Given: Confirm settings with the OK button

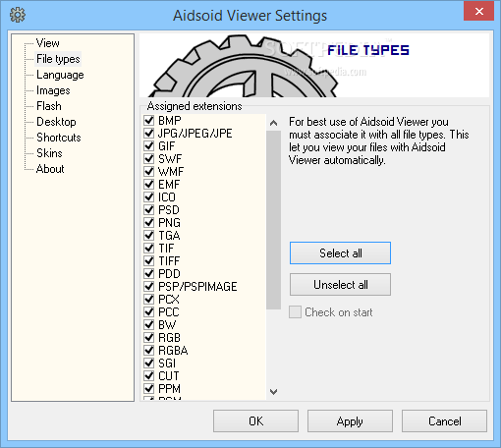Looking at the screenshot, I should click(255, 421).
